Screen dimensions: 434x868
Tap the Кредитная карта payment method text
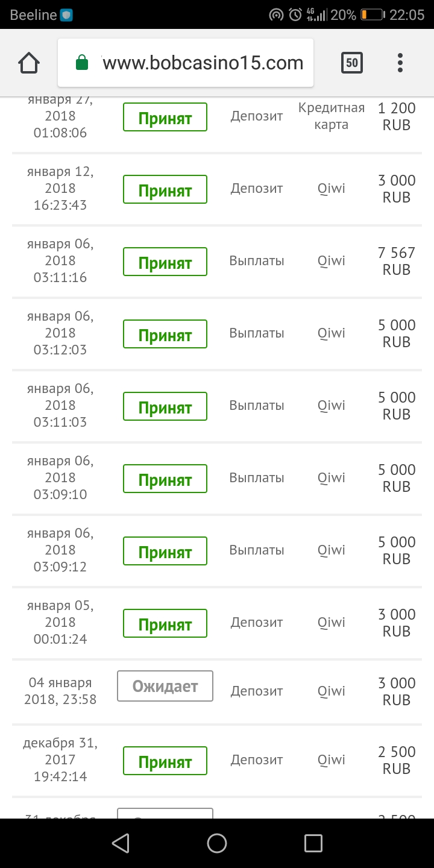click(x=332, y=116)
